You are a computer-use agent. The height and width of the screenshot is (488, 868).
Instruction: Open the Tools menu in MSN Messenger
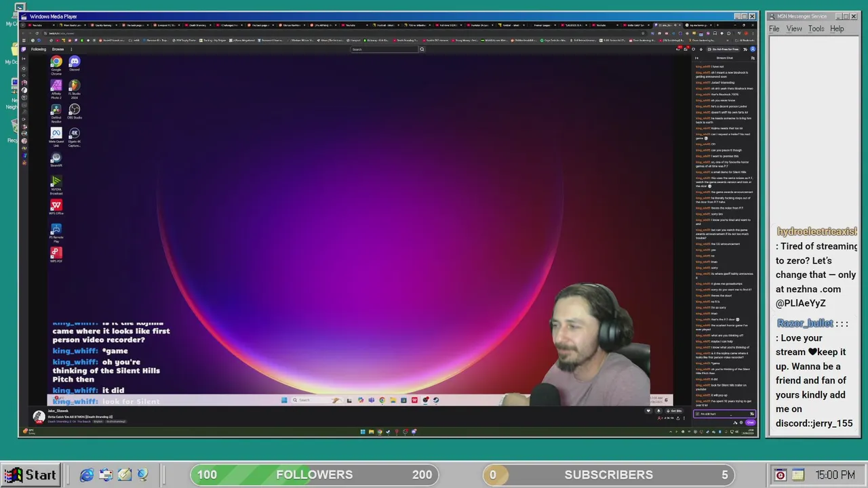[816, 28]
